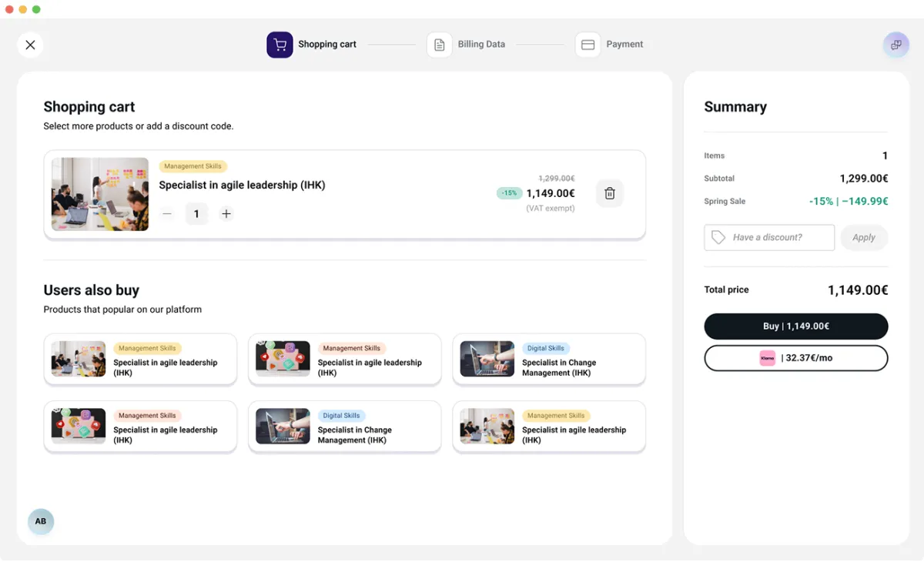The height and width of the screenshot is (562, 924).
Task: Click the Shopping cart step icon
Action: pyautogui.click(x=280, y=45)
